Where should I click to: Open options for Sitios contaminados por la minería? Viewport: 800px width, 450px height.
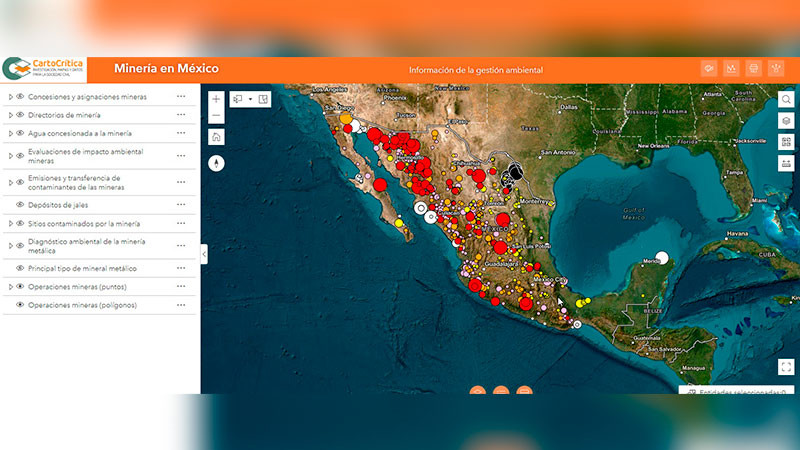coord(181,223)
